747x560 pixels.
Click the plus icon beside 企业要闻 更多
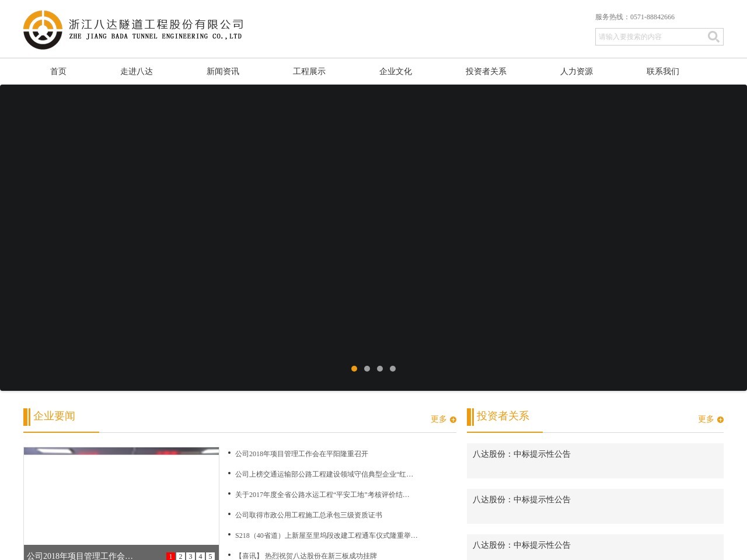pos(453,419)
